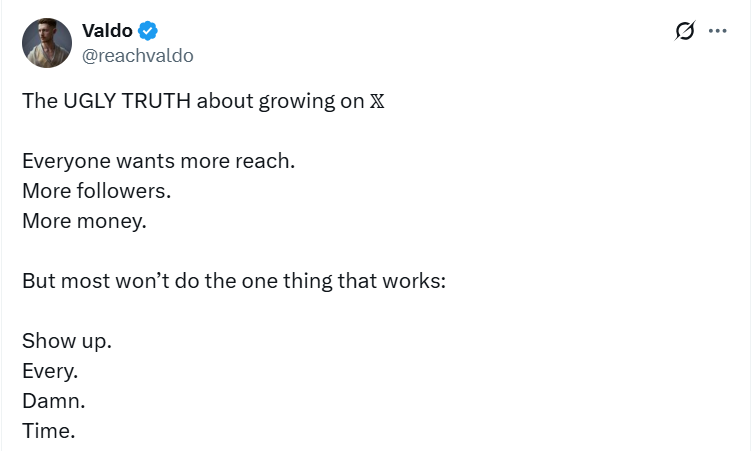Open Valdo's profile avatar picture
The width and height of the screenshot is (751, 451).
click(47, 43)
